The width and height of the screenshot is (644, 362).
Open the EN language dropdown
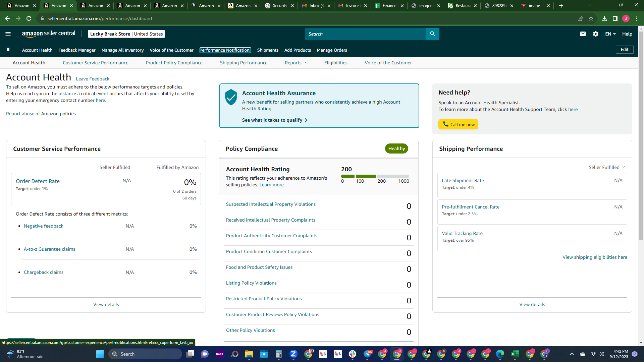tap(610, 34)
